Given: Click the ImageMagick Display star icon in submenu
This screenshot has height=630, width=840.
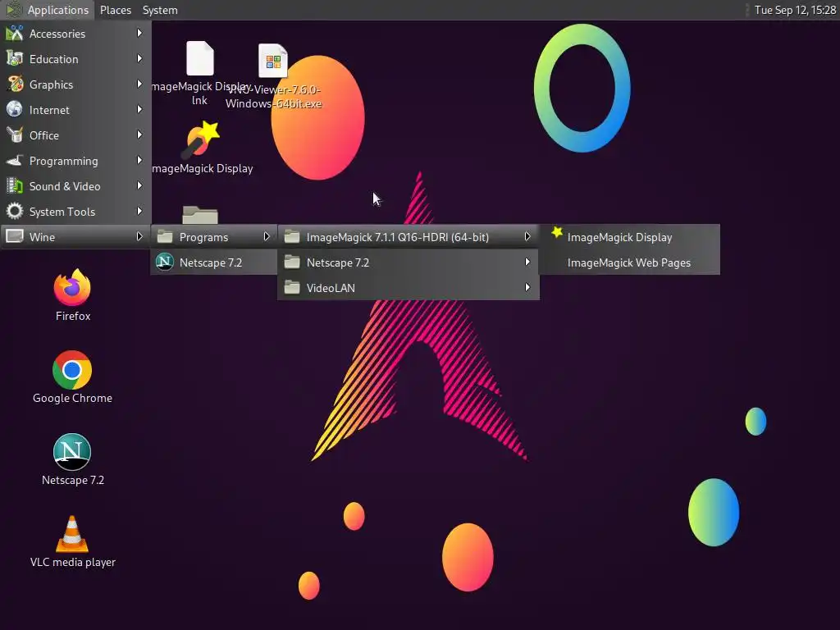Looking at the screenshot, I should [557, 232].
